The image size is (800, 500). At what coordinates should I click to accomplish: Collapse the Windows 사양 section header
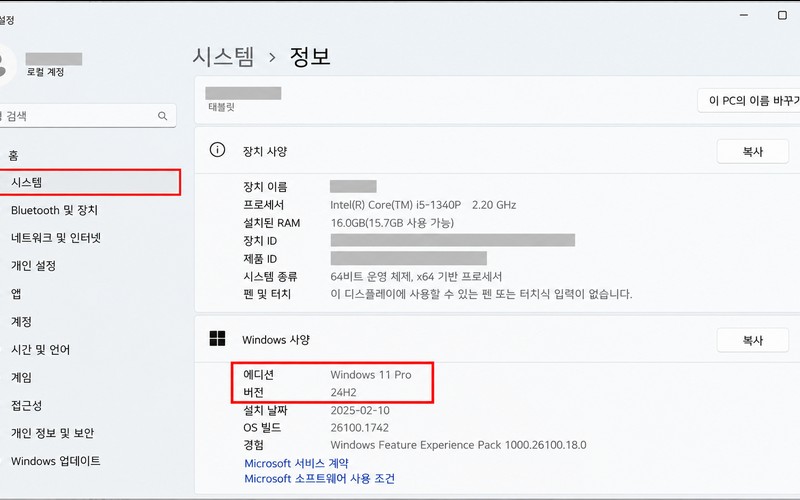pos(497,339)
